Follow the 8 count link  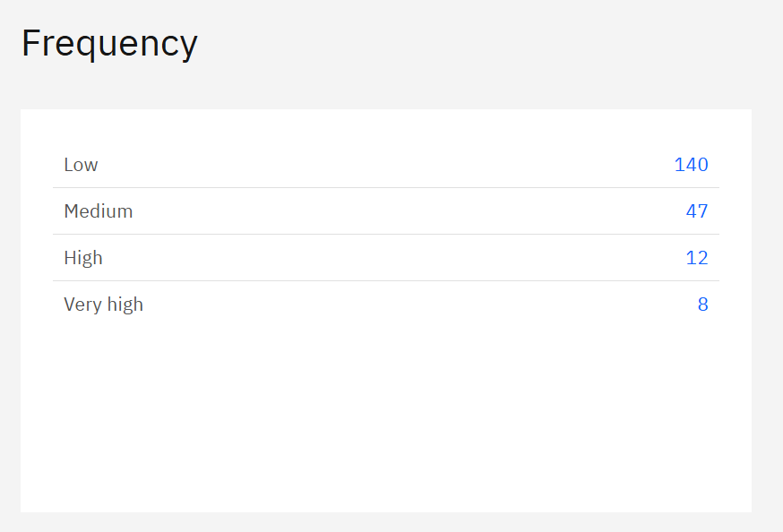point(702,305)
